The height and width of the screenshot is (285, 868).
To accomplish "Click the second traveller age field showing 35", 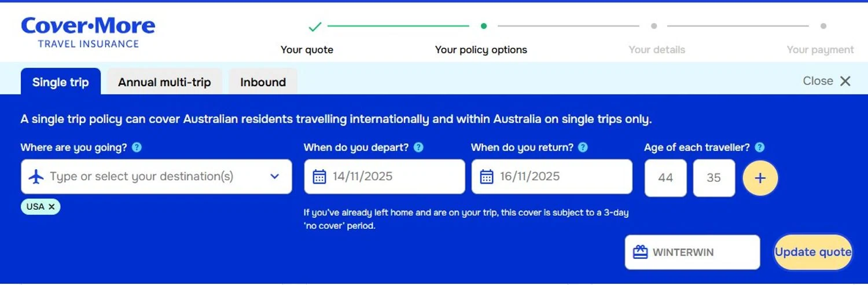I will (713, 178).
